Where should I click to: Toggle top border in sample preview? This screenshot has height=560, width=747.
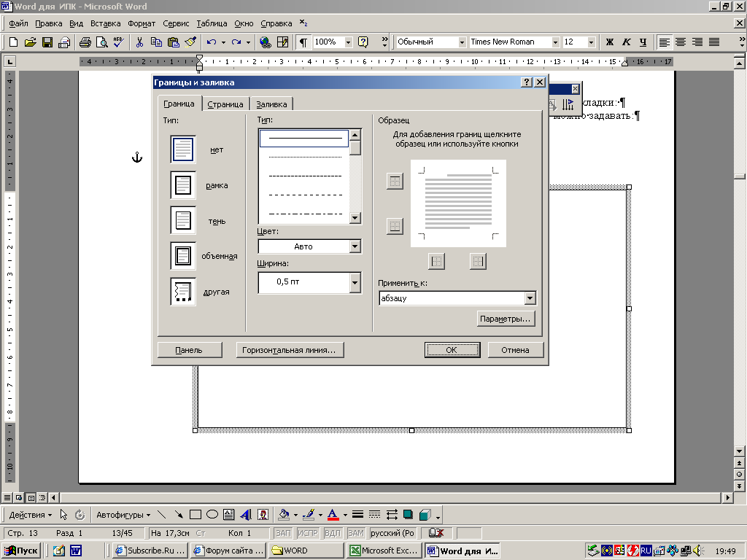point(395,181)
